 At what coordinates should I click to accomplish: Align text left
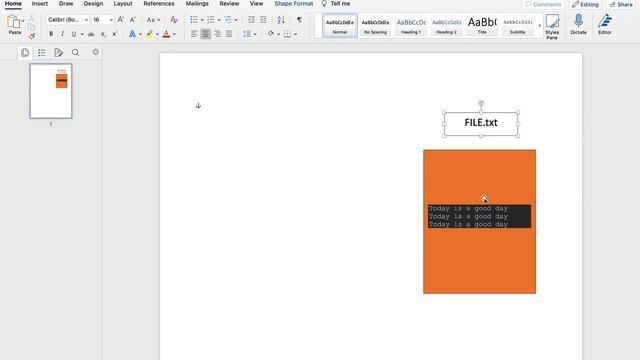194,34
